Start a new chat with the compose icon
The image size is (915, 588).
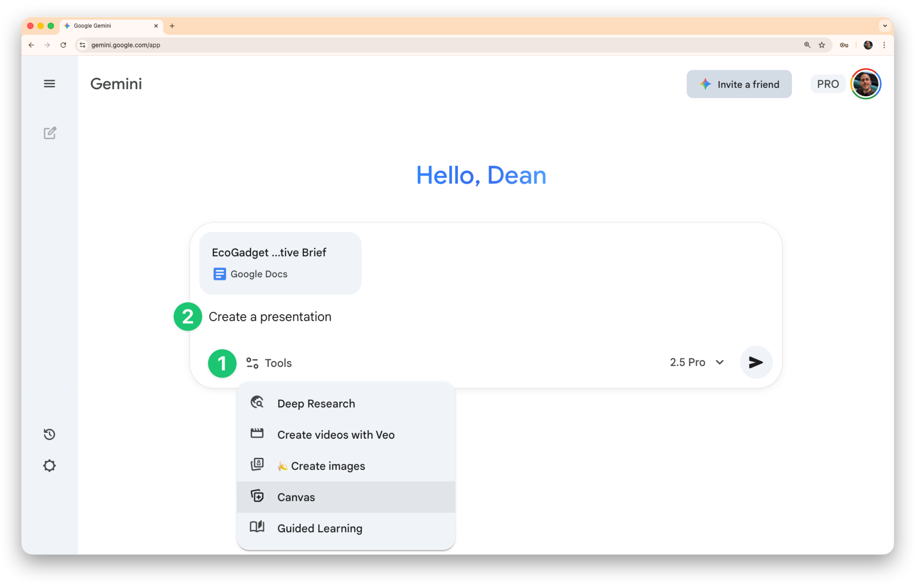50,133
